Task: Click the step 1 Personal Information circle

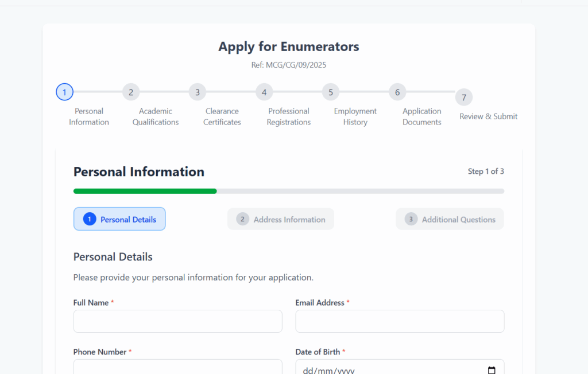Action: (x=64, y=92)
